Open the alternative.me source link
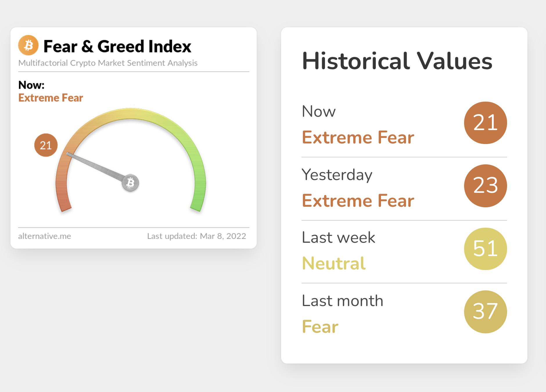This screenshot has width=546, height=392. click(44, 236)
